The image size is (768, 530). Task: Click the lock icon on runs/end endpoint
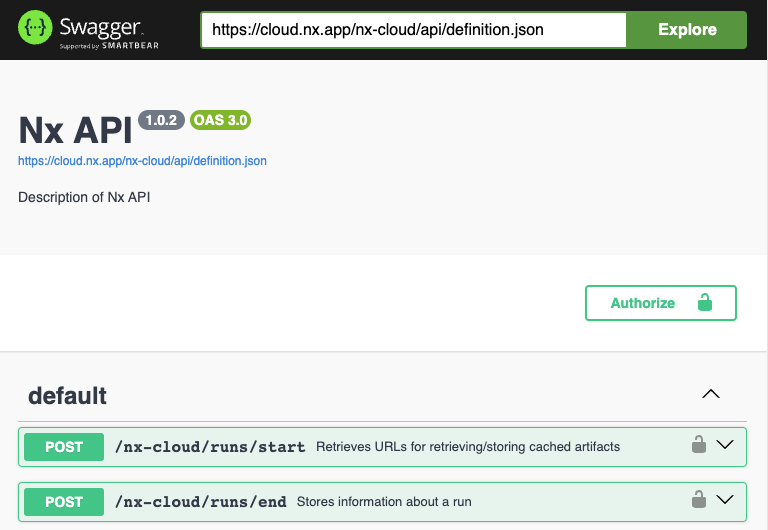[699, 500]
